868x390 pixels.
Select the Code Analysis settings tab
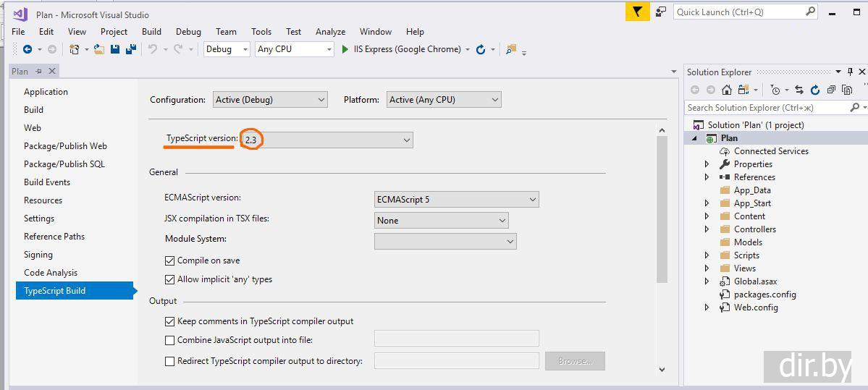51,273
